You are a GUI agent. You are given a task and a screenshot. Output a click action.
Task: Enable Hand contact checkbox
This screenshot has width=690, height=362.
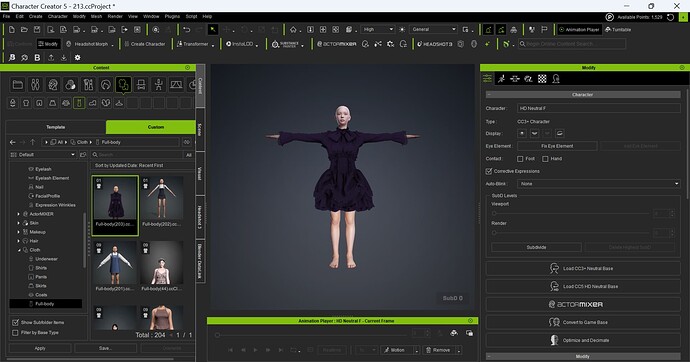(545, 159)
